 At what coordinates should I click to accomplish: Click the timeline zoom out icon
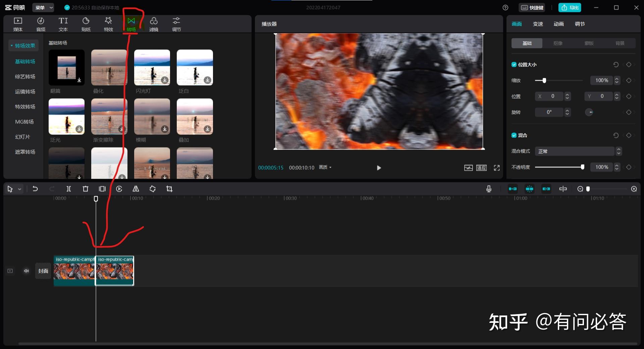click(x=580, y=189)
